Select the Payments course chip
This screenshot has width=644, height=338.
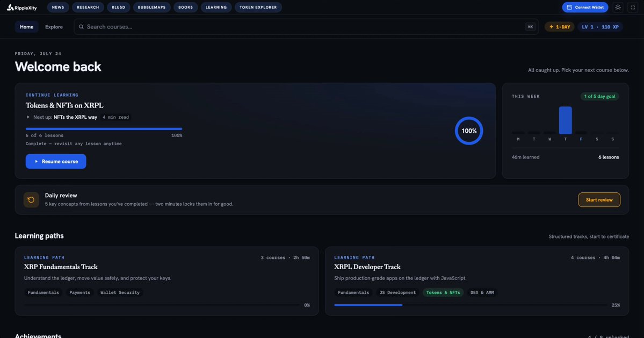tap(79, 292)
